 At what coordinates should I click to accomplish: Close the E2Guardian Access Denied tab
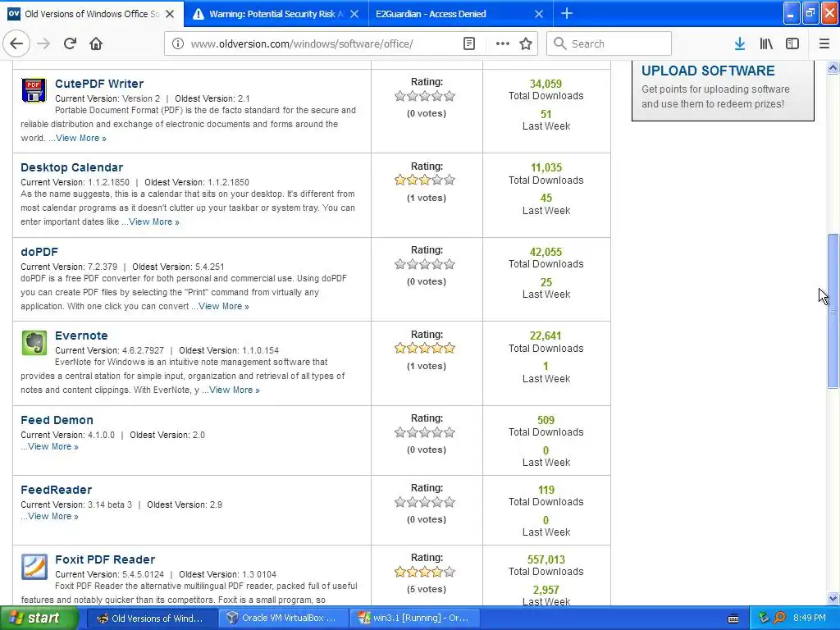[x=539, y=14]
